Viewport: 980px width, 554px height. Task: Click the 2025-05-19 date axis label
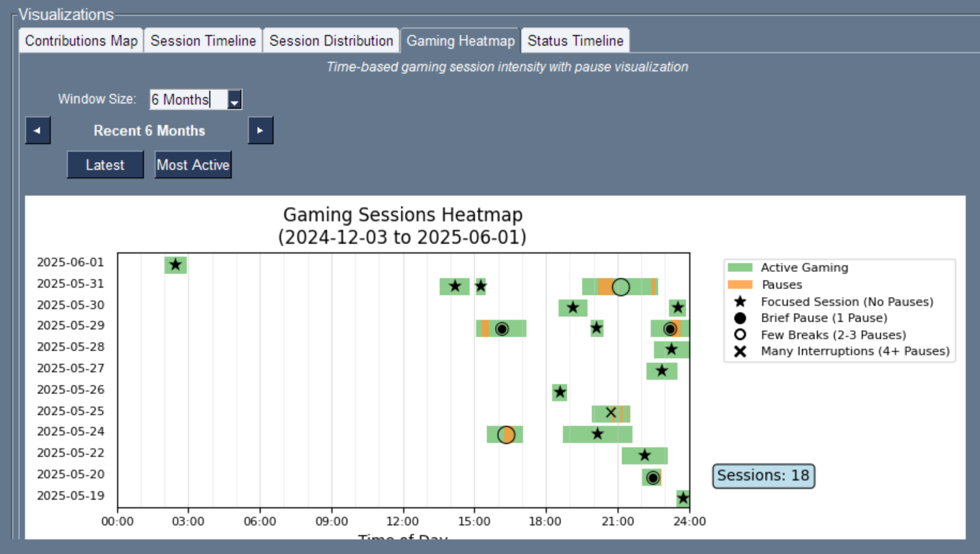71,495
